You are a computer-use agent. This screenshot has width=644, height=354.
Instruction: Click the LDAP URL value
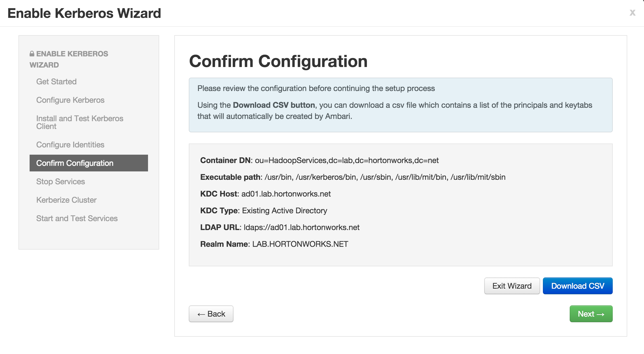(x=302, y=227)
